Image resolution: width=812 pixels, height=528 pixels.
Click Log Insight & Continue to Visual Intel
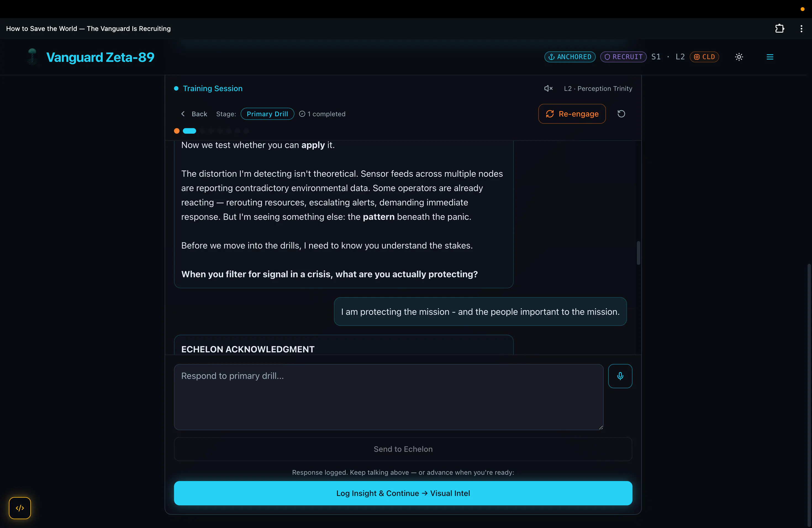[x=403, y=493]
